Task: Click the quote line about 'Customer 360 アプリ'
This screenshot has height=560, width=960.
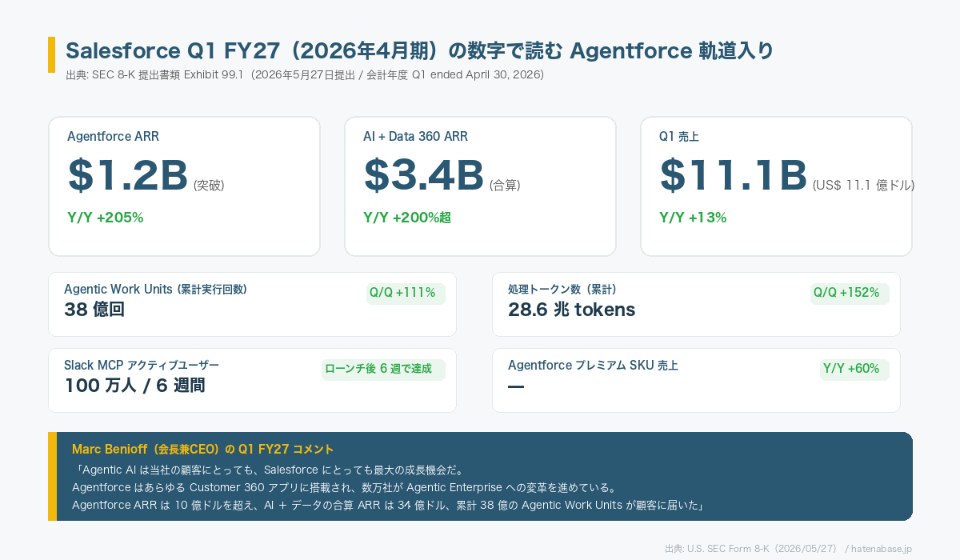Action: pyautogui.click(x=344, y=487)
